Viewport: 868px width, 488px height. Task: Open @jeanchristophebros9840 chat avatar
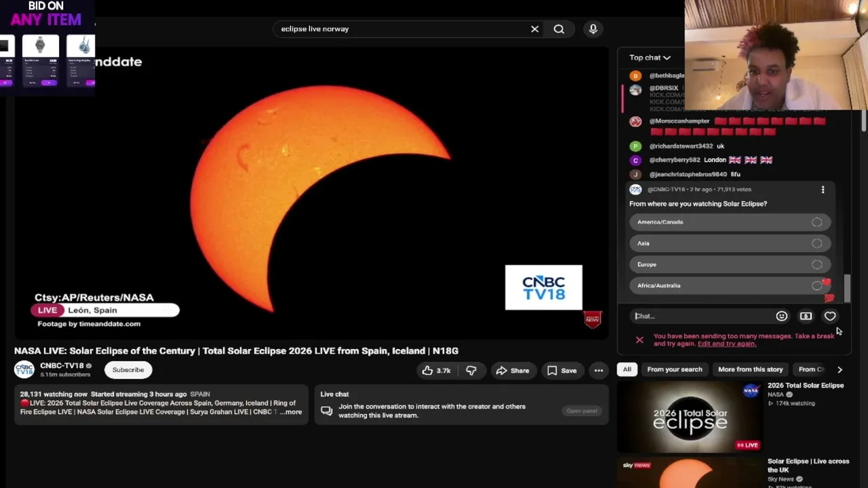point(635,174)
